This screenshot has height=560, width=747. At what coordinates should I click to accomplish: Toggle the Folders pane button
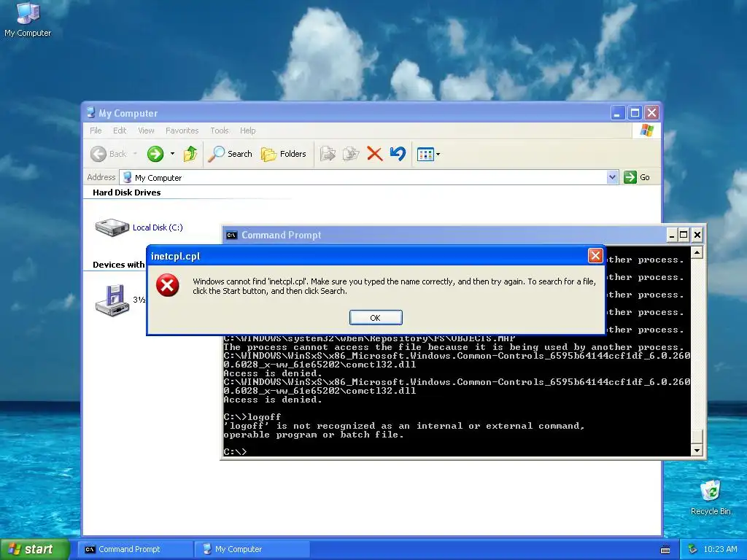pos(284,154)
